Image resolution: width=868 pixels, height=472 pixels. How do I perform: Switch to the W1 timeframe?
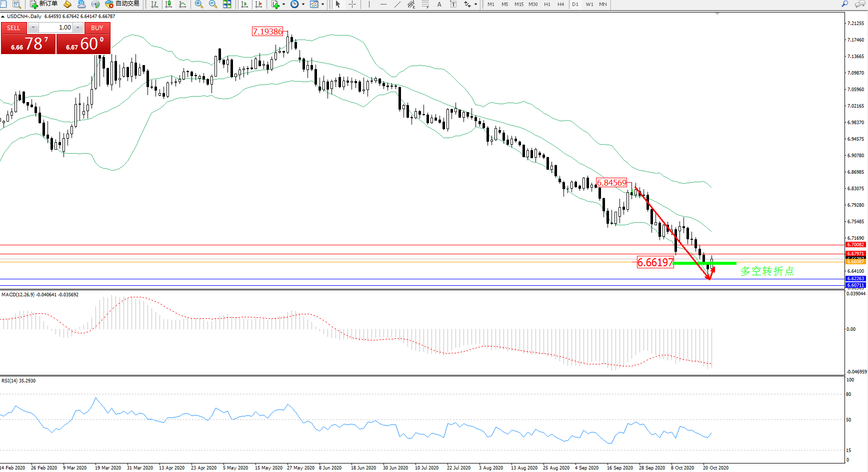pos(589,5)
